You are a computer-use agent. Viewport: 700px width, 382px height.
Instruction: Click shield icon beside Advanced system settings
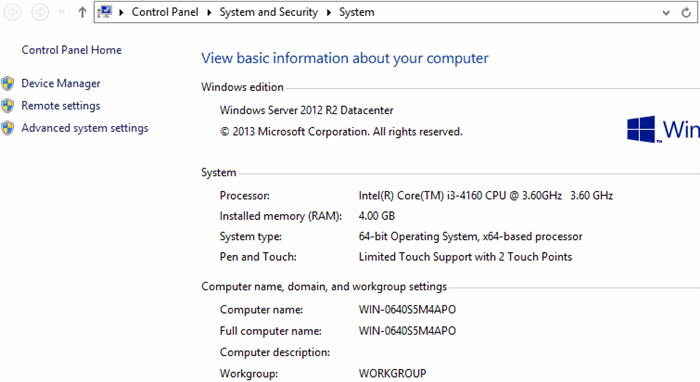tap(8, 128)
